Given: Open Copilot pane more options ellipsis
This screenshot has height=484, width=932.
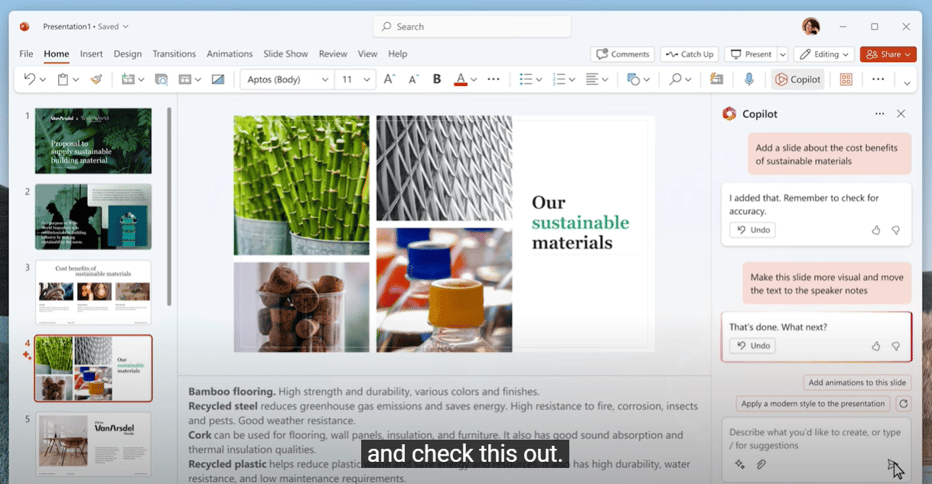Looking at the screenshot, I should click(x=880, y=114).
